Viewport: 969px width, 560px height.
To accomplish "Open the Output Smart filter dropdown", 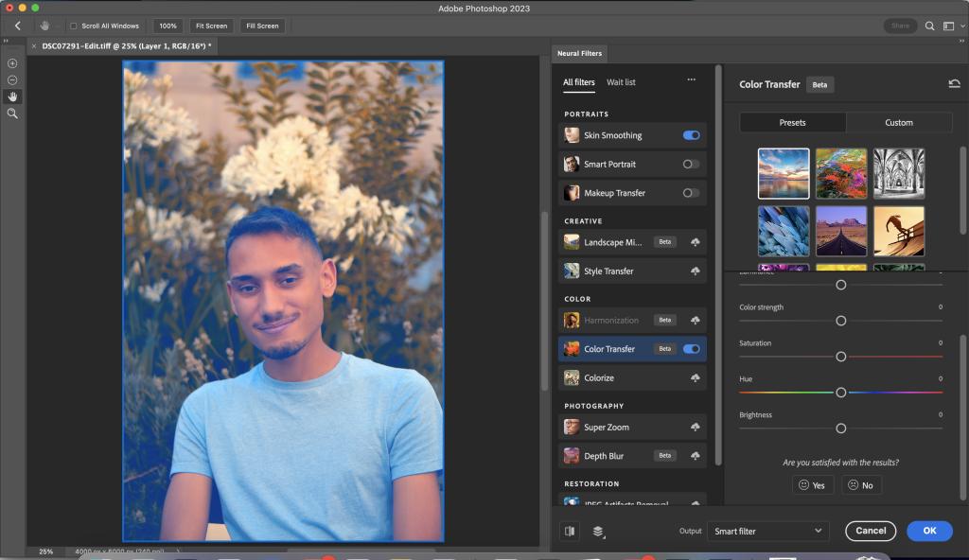I will click(768, 531).
